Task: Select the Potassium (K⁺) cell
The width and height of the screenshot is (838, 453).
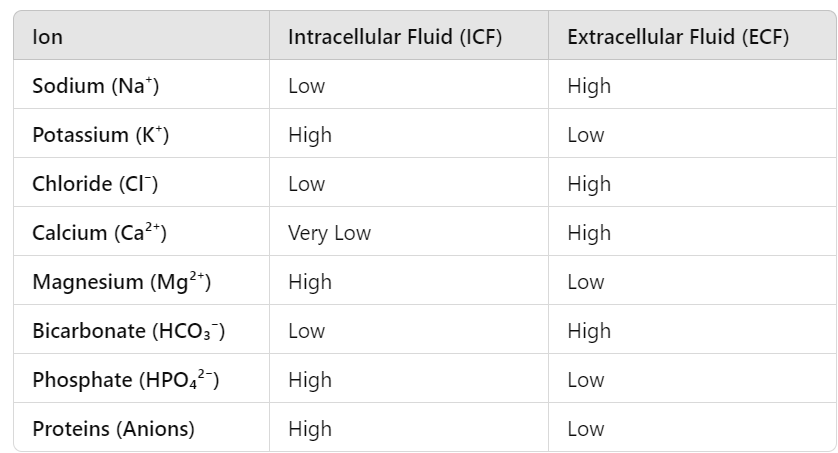Action: [101, 135]
